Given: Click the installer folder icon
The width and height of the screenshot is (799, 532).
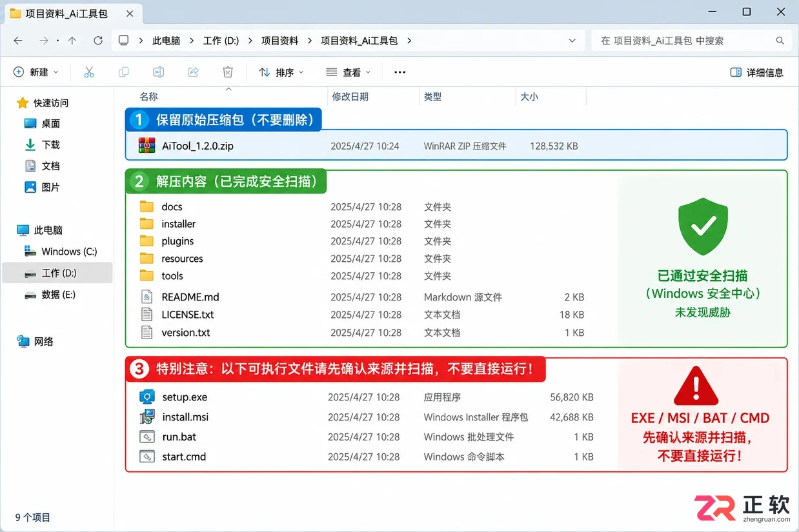Looking at the screenshot, I should [147, 224].
